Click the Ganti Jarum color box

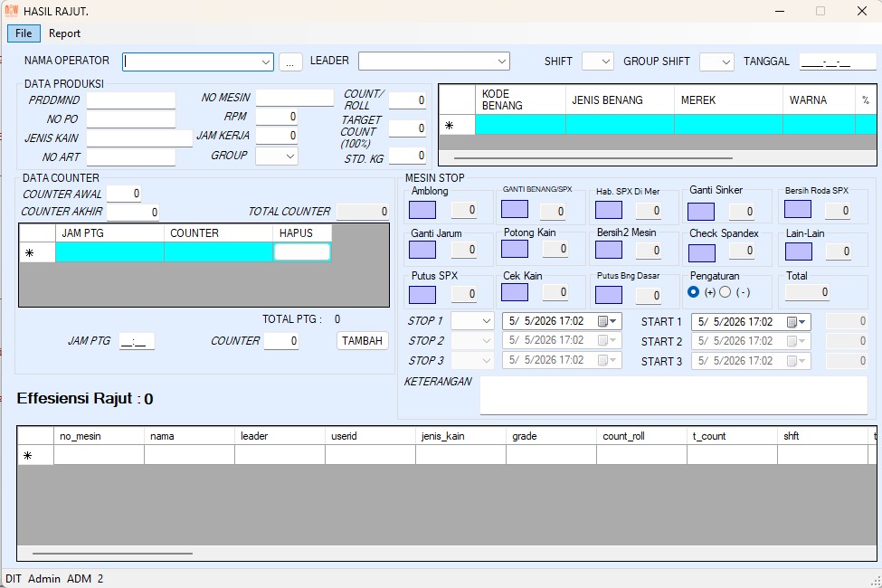422,250
